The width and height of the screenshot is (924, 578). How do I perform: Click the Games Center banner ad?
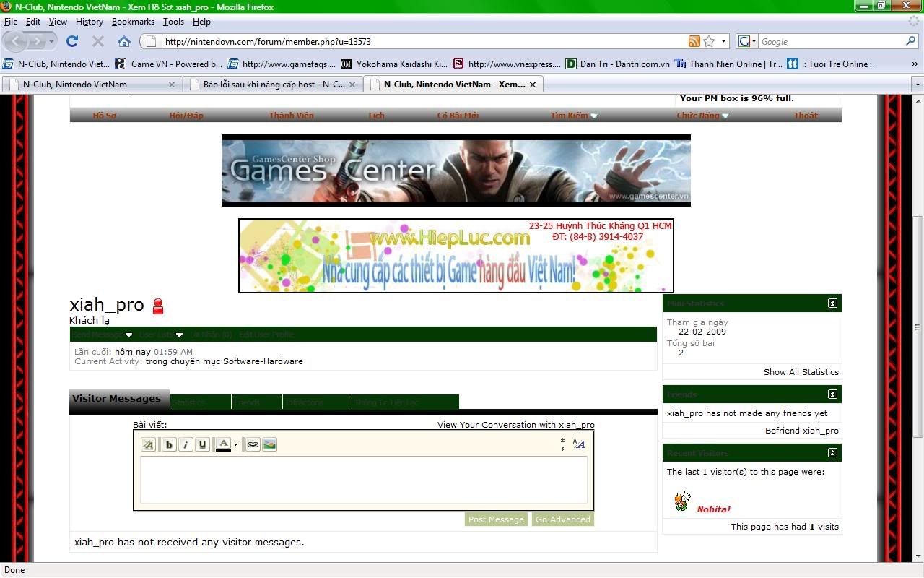click(x=456, y=170)
